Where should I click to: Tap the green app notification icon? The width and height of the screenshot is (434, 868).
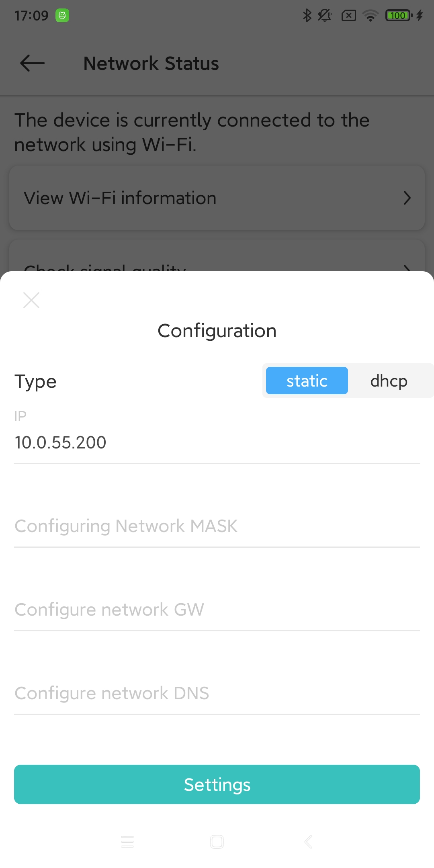(62, 15)
